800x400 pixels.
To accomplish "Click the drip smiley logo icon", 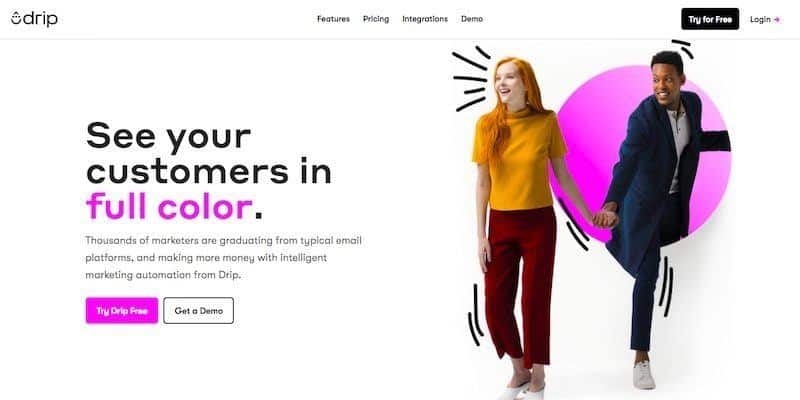I will 16,18.
